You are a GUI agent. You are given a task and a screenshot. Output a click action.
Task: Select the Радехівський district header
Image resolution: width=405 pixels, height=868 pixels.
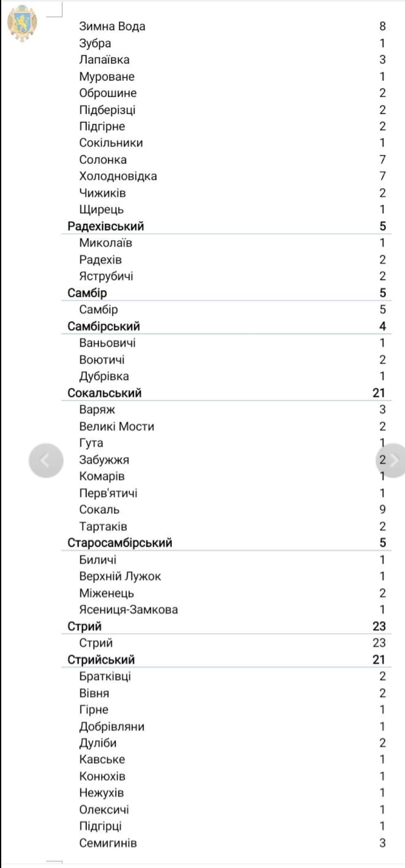point(106,226)
